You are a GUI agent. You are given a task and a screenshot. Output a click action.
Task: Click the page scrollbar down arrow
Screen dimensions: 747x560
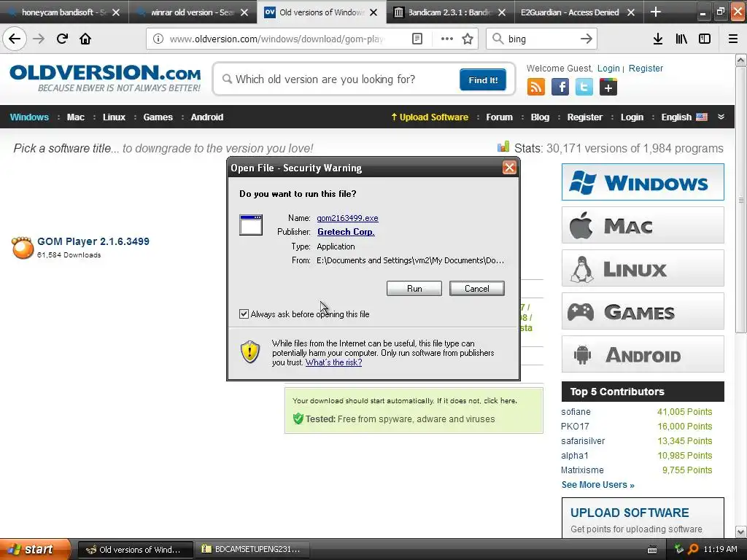coord(741,532)
